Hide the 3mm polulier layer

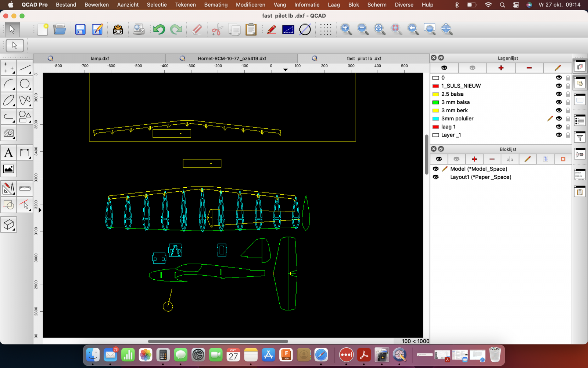(x=559, y=118)
